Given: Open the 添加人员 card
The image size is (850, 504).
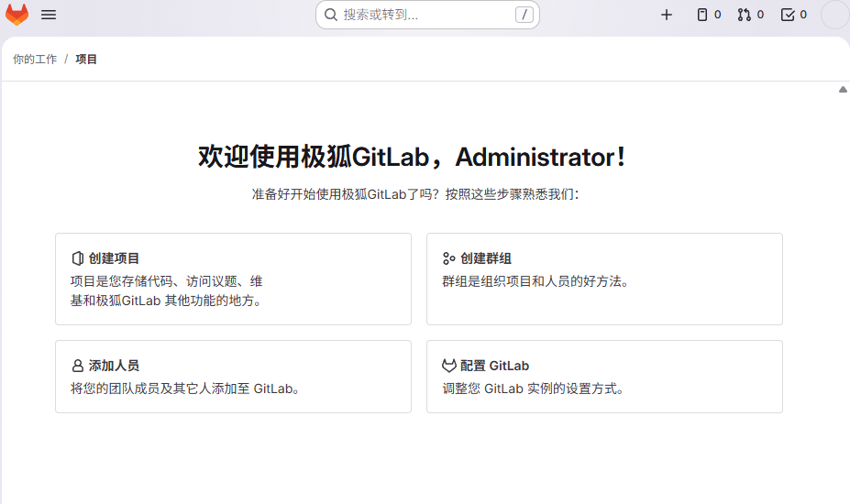Looking at the screenshot, I should [x=233, y=377].
